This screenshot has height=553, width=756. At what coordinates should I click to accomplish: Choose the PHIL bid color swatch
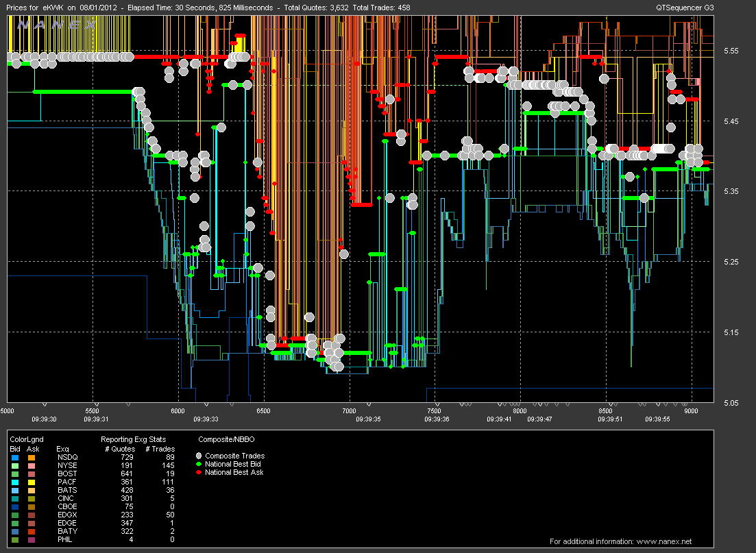[x=15, y=539]
